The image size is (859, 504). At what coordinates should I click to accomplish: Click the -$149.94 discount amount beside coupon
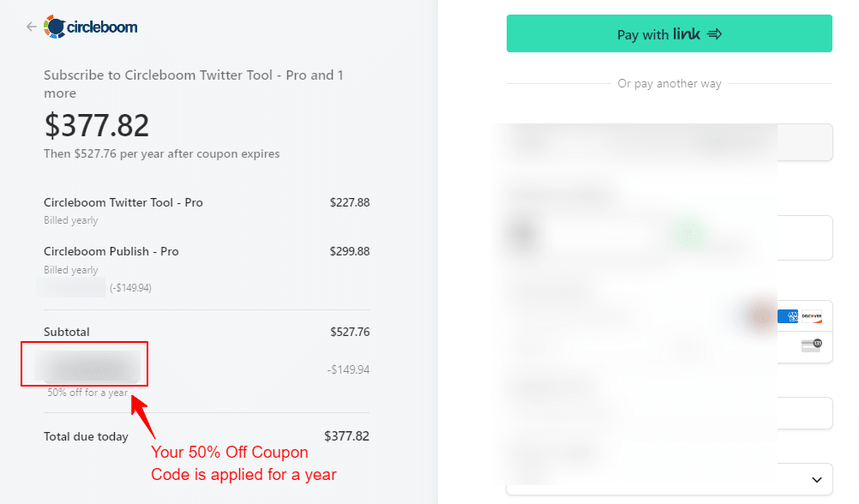[x=348, y=369]
